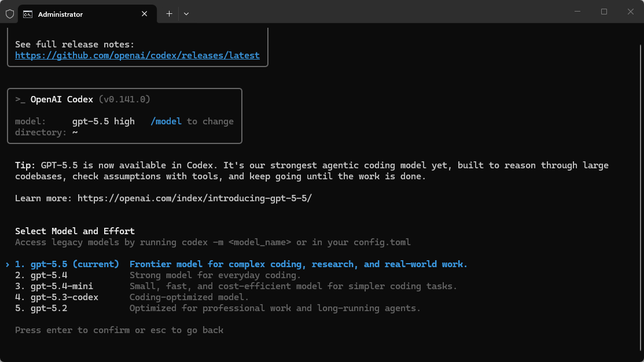Screen dimensions: 644x362
Task: Maximize the terminal window
Action: pos(603,12)
